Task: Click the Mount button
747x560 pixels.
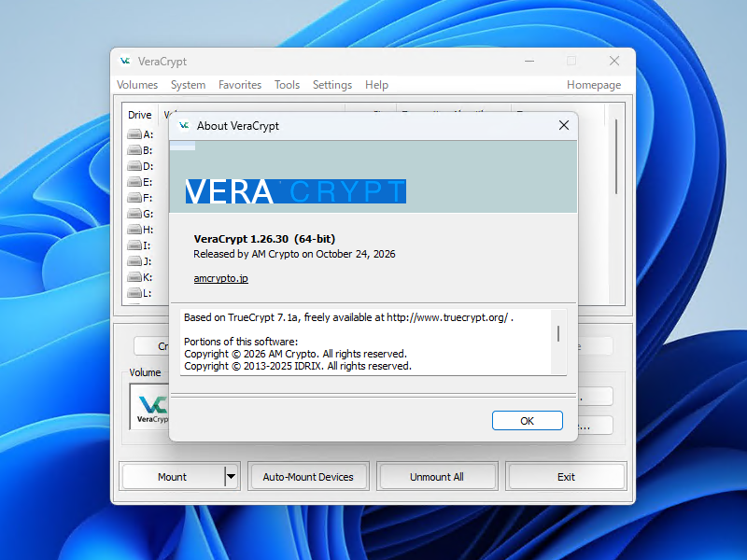Action: click(172, 477)
